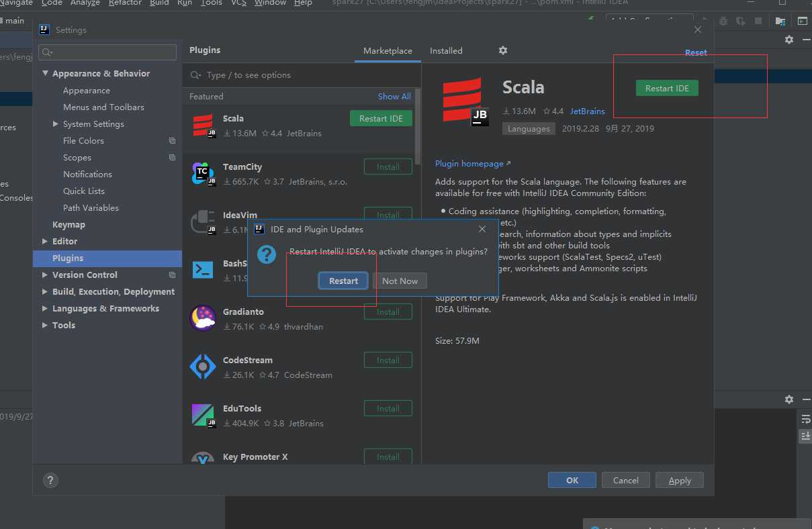Screen dimensions: 812x529
Task: Focus the Settings search field
Action: coord(107,52)
